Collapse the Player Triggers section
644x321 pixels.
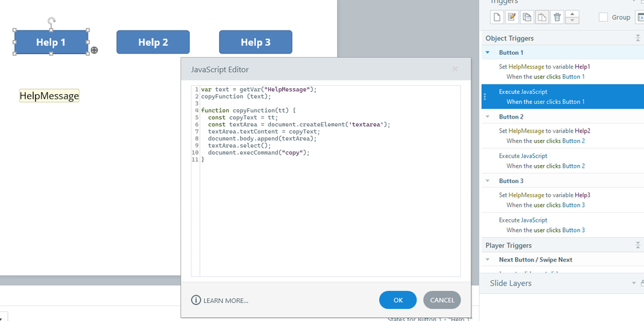click(638, 246)
